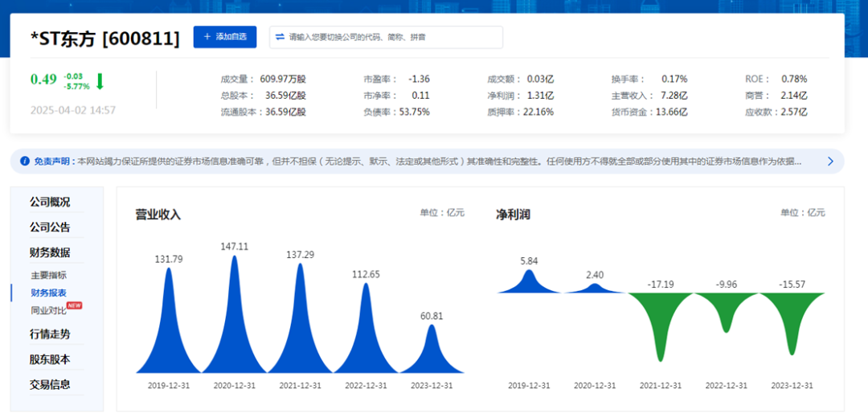
Task: Click the 2019-12-31 revenue peak labeled 131.79
Action: coord(168,320)
